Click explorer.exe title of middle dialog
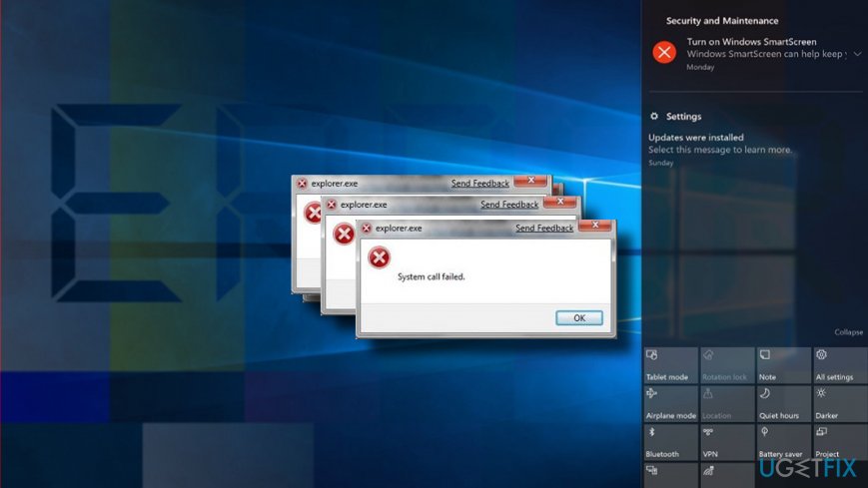This screenshot has height=488, width=868. 364,205
